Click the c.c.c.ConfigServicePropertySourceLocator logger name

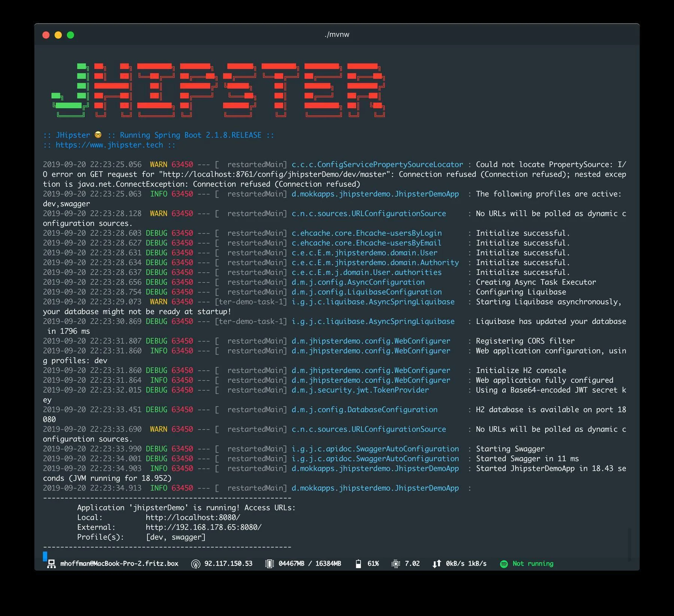pyautogui.click(x=377, y=164)
